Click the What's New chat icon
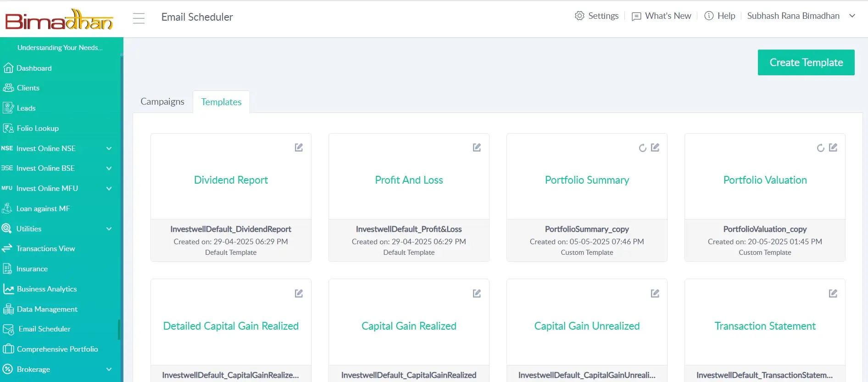868x382 pixels. (636, 17)
